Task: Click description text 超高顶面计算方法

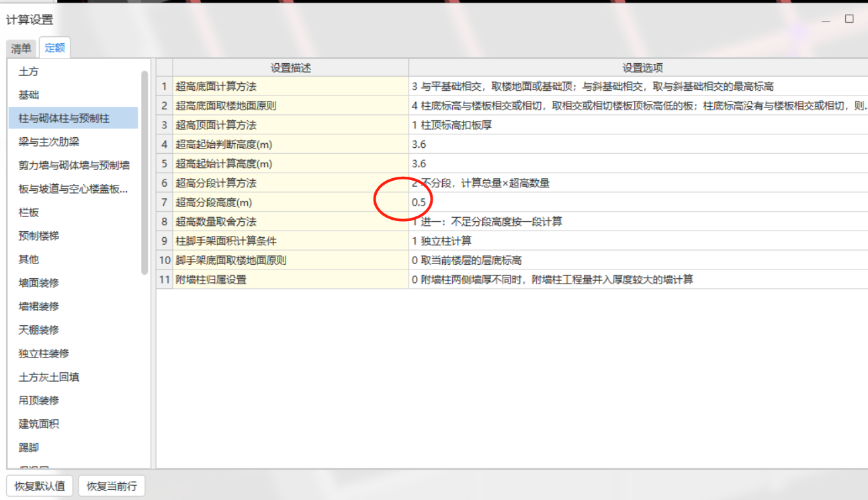Action: coord(216,125)
